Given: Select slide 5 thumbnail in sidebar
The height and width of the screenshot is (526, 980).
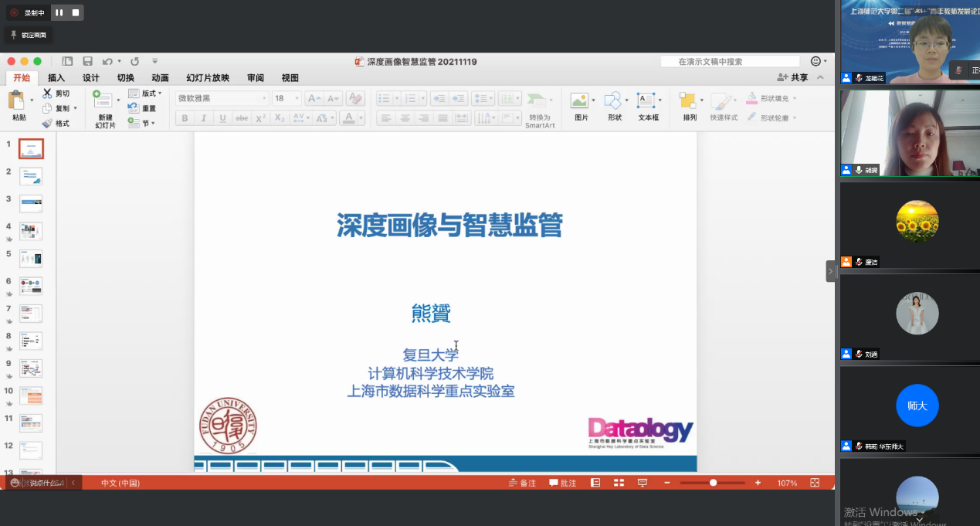Looking at the screenshot, I should (x=31, y=258).
